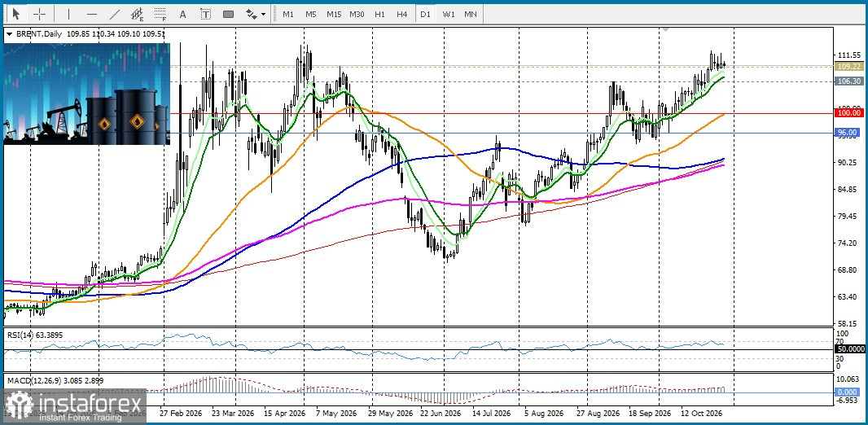The height and width of the screenshot is (425, 868).
Task: Click the RSI(14) 63.3895 indicator label
Action: (34, 334)
